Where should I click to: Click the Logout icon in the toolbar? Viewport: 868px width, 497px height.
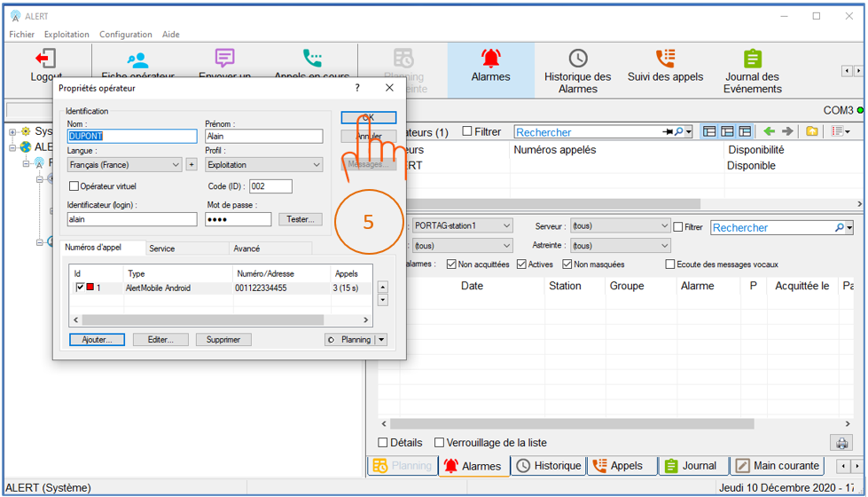[46, 60]
